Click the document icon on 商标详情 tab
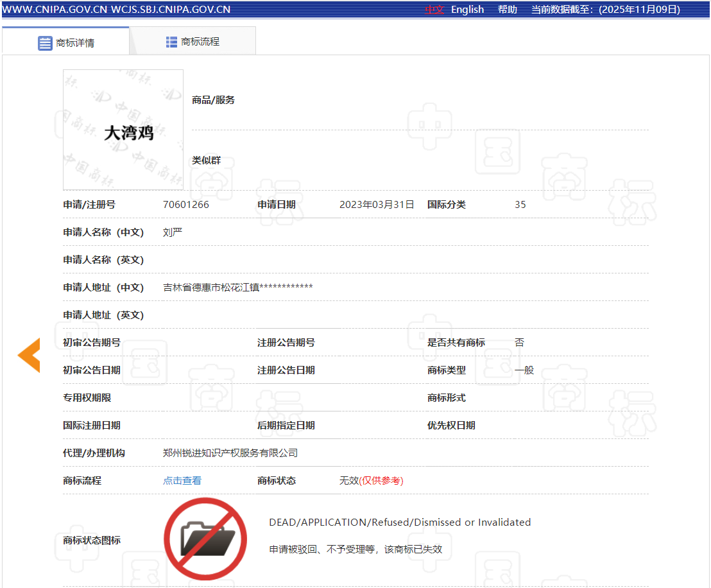 (x=45, y=43)
